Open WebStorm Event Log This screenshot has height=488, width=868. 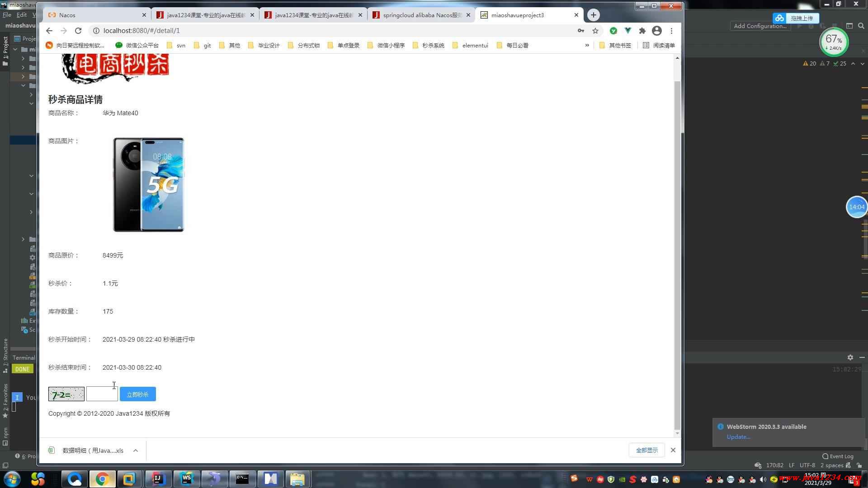(x=838, y=456)
